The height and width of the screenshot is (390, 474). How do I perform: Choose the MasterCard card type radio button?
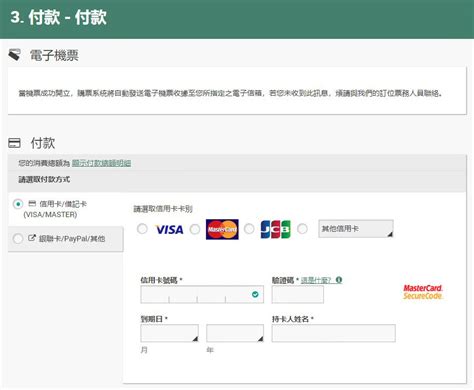coord(195,229)
